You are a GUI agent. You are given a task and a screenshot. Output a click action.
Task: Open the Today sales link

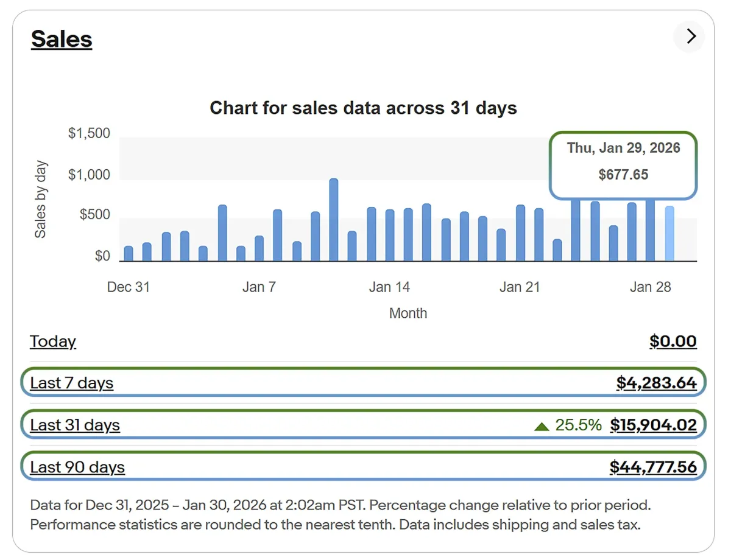(53, 341)
